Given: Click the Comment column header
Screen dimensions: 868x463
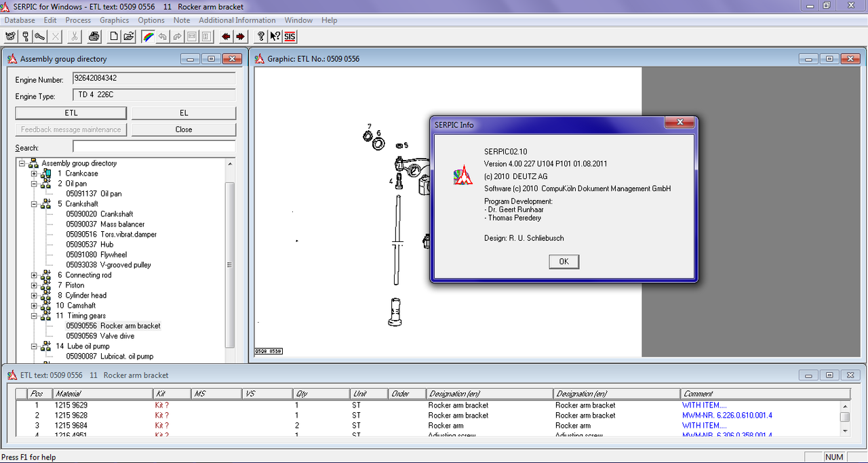Looking at the screenshot, I should tap(765, 394).
